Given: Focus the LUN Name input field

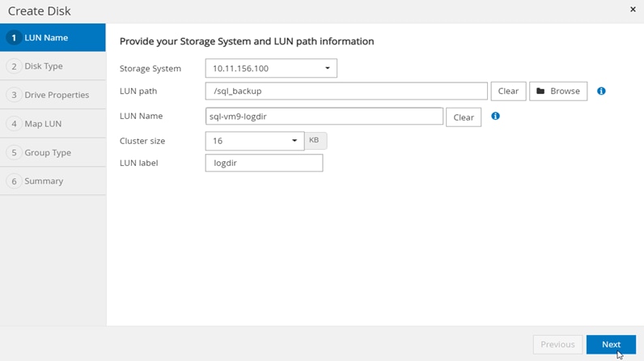Looking at the screenshot, I should click(324, 117).
